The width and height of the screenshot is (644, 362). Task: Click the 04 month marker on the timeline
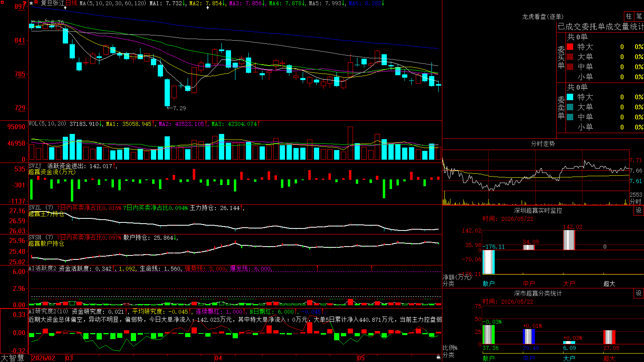[x=219, y=358]
